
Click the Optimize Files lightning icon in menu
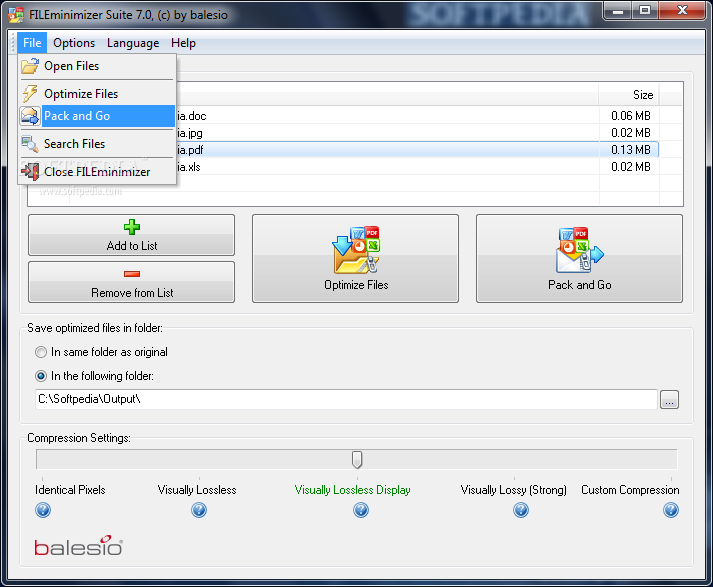coord(30,93)
